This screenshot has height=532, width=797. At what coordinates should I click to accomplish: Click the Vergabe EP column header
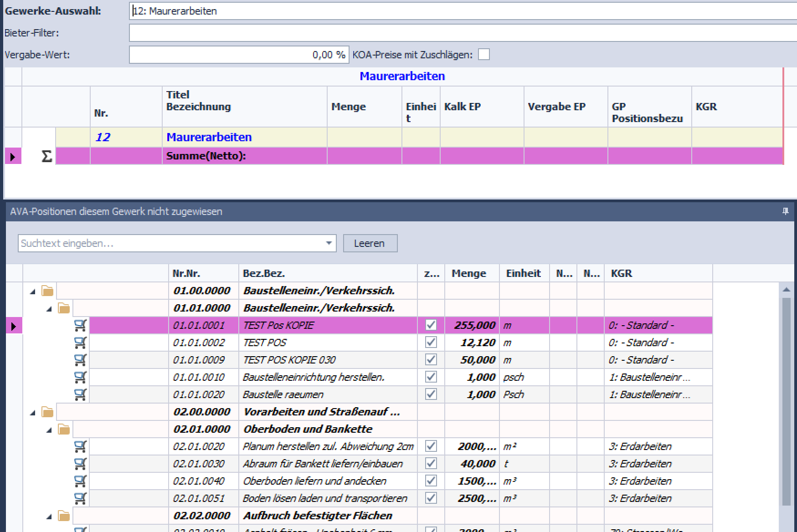tap(556, 107)
